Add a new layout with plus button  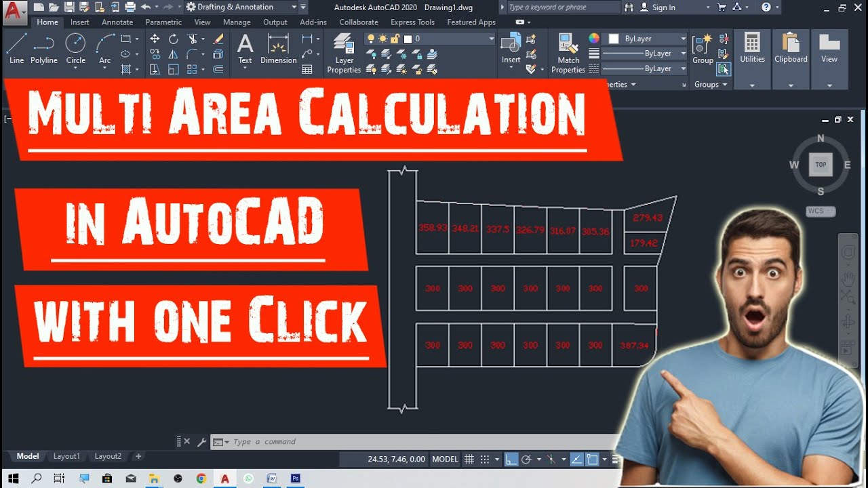[138, 456]
